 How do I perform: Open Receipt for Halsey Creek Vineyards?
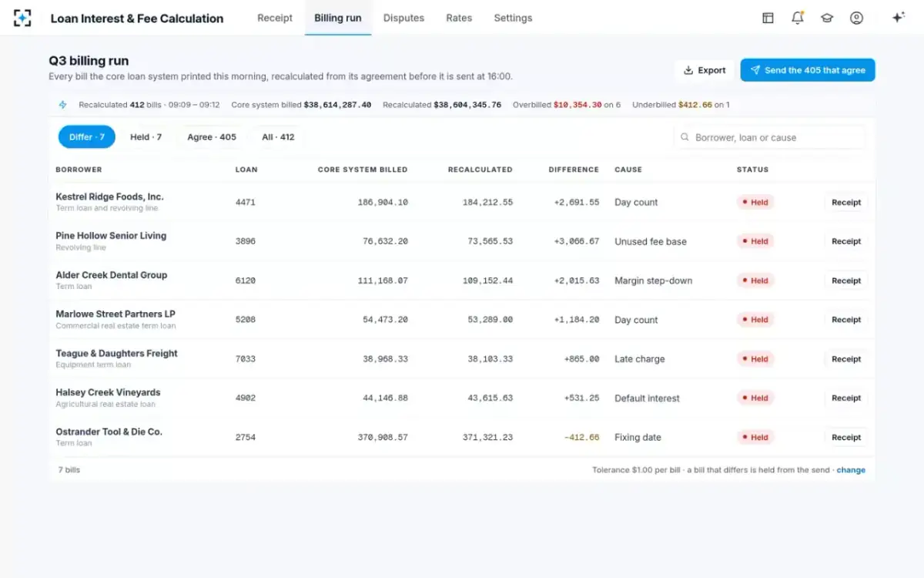846,398
